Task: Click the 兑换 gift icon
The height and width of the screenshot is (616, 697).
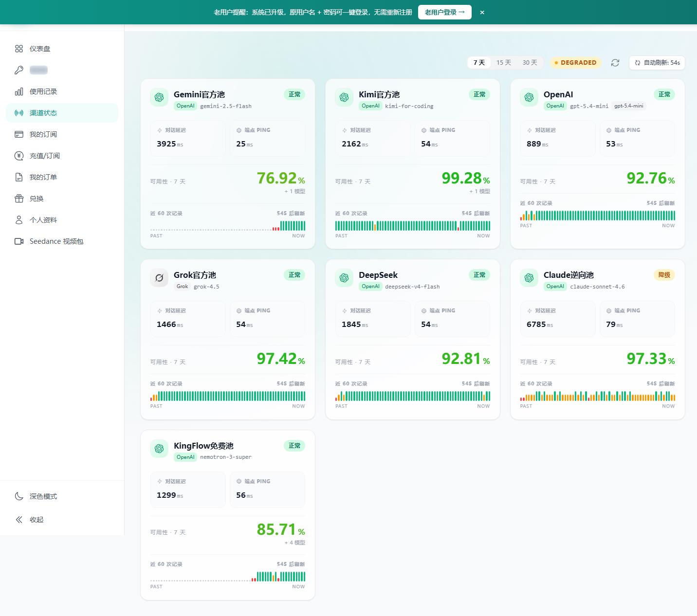Action: click(x=19, y=199)
